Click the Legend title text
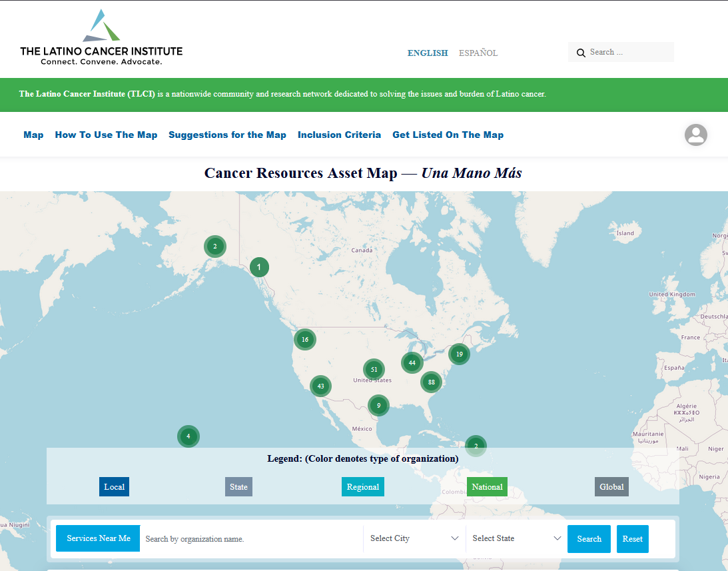The width and height of the screenshot is (728, 571). pos(362,458)
